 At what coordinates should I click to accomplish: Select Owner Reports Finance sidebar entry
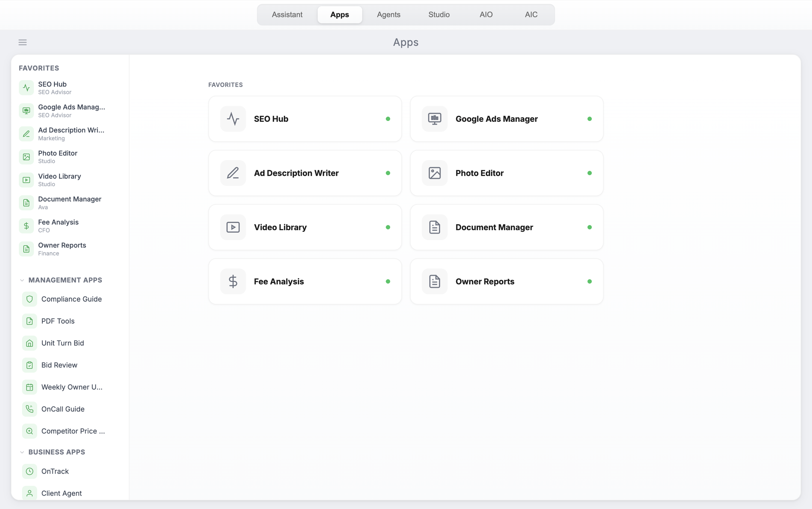pos(70,249)
